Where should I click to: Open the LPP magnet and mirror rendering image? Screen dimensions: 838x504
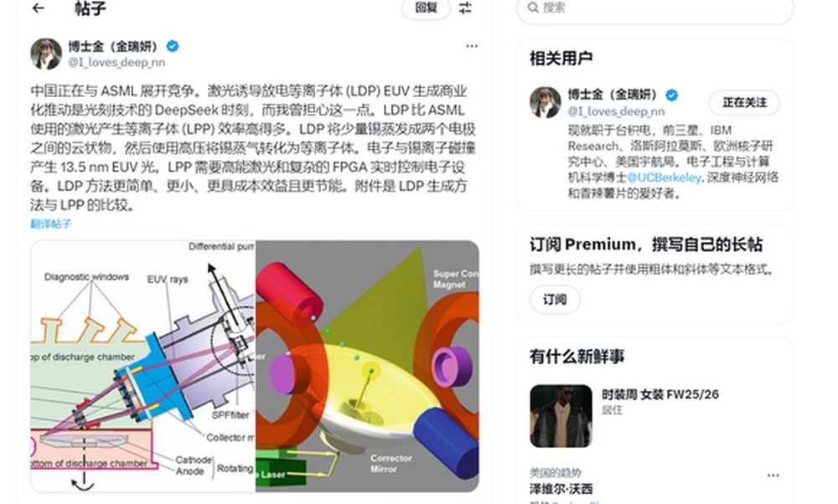368,366
